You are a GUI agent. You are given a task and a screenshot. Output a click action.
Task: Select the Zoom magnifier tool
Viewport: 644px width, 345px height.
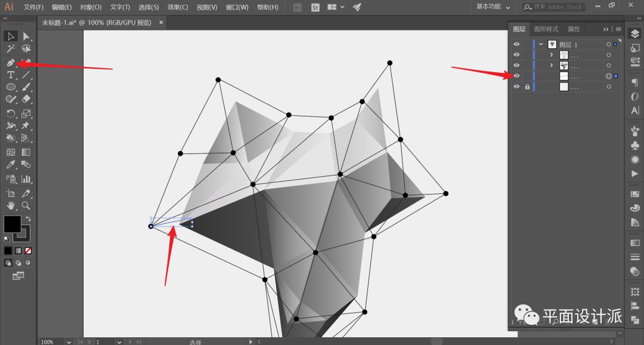click(x=26, y=205)
